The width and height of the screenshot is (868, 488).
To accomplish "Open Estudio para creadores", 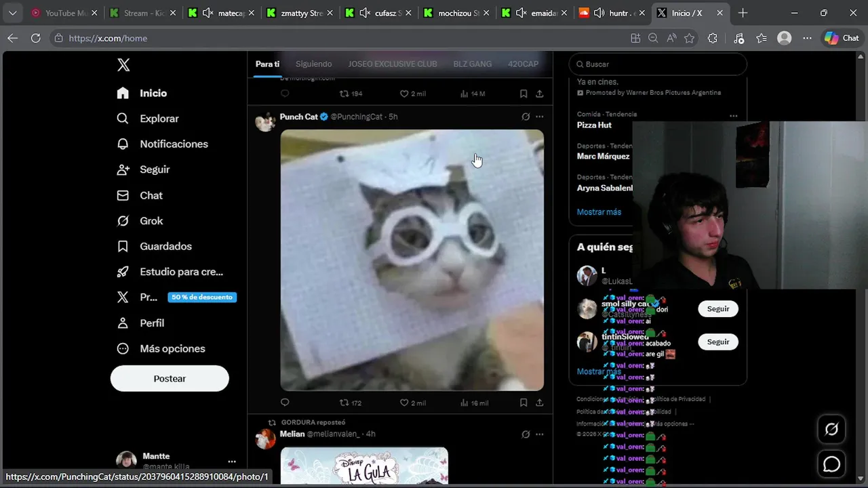I will [x=170, y=272].
